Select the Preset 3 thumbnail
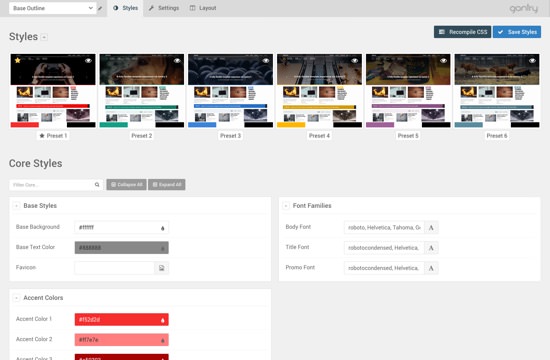Viewport: 550px width, 360px height. tap(230, 91)
